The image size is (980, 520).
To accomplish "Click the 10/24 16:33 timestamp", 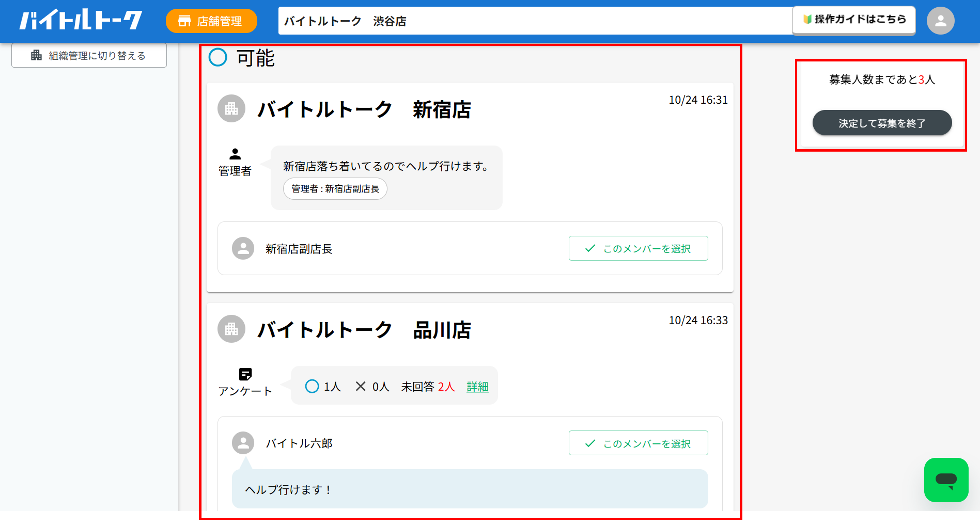I will (698, 320).
